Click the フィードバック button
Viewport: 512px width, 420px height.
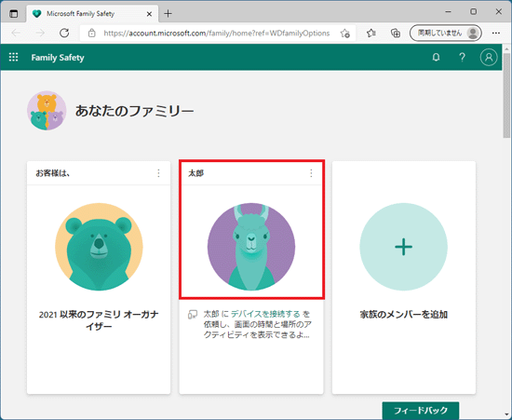point(421,410)
